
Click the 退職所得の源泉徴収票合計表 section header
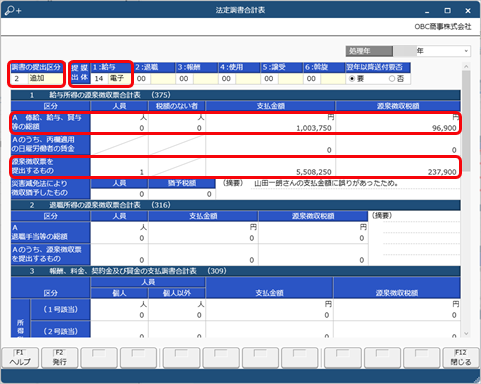pyautogui.click(x=236, y=205)
